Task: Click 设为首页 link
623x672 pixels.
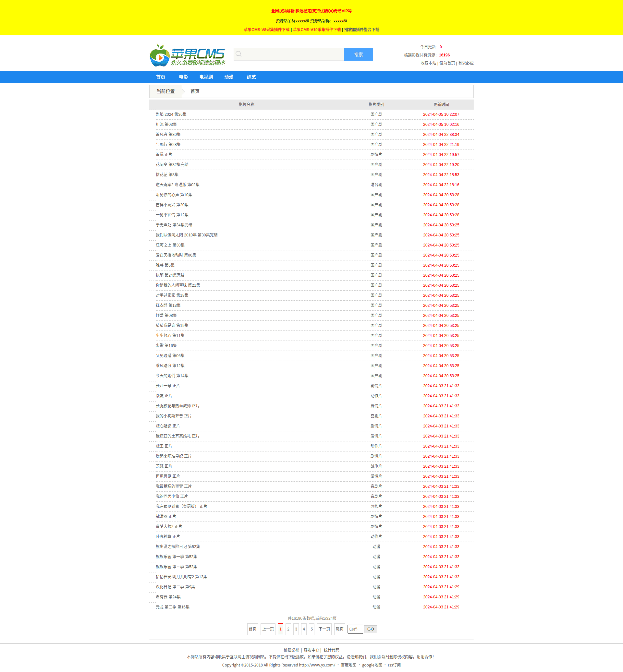Action: [x=447, y=63]
